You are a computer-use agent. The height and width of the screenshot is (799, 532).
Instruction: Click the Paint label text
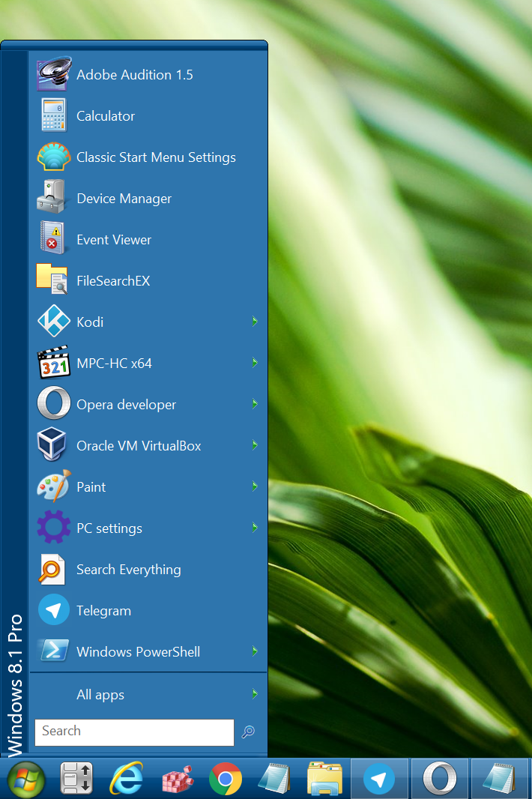[91, 488]
